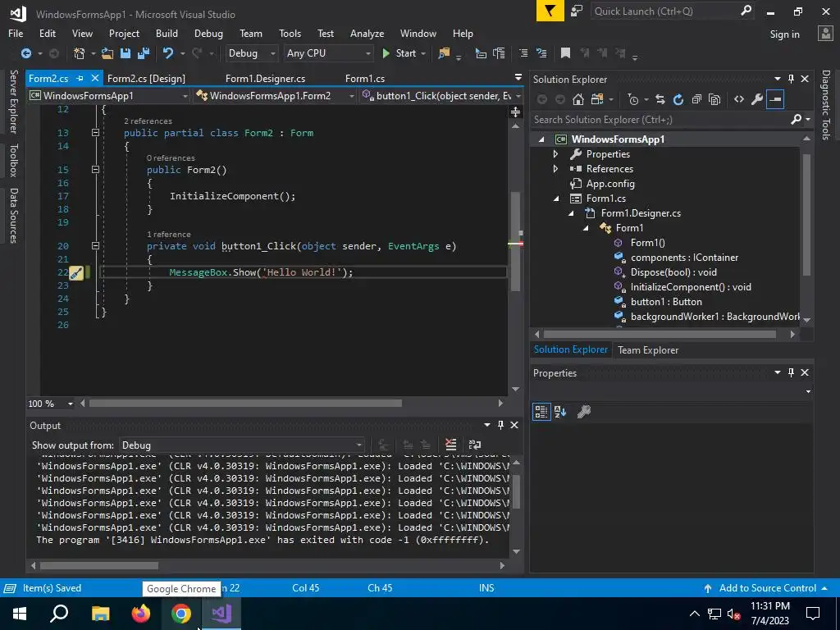Click the Save All toolbar icon
Viewport: 840px width, 630px height.
coord(144,53)
